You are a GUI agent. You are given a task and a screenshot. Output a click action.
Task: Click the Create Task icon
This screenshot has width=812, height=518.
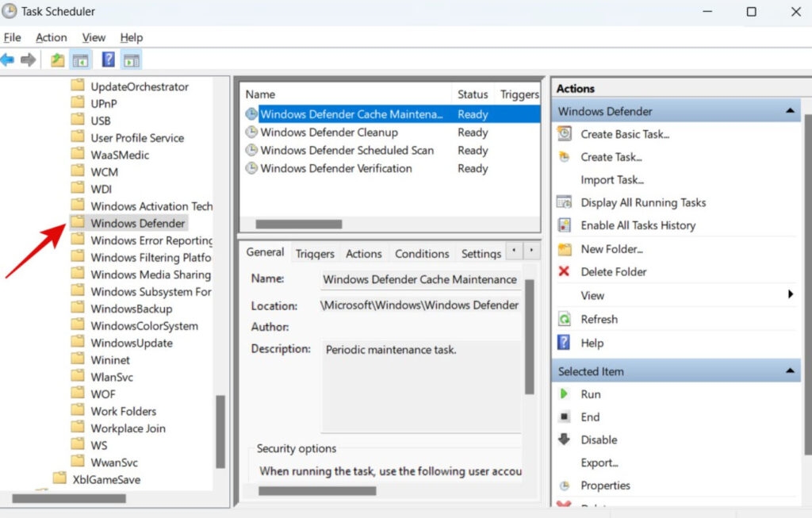[565, 156]
